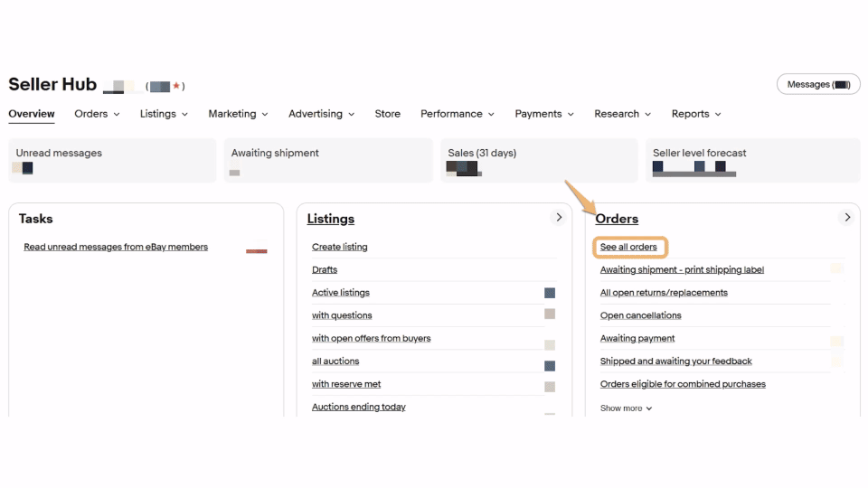Expand the Marketing navigation dropdown
Image resolution: width=868 pixels, height=488 pixels.
pyautogui.click(x=238, y=114)
